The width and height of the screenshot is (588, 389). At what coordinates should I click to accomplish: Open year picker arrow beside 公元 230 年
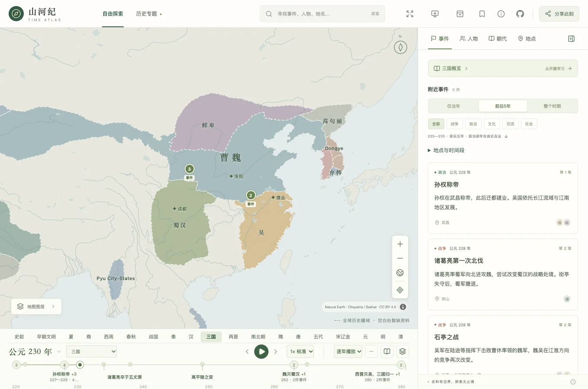pyautogui.click(x=59, y=351)
